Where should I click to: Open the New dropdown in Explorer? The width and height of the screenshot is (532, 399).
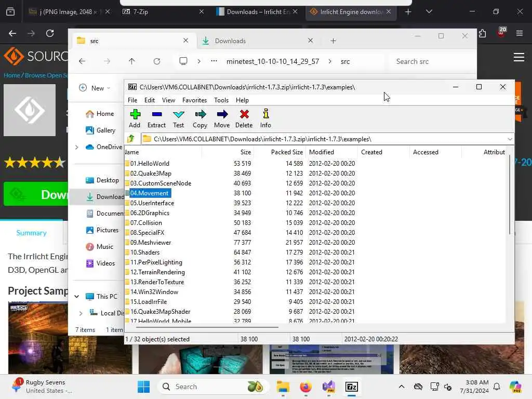(95, 88)
